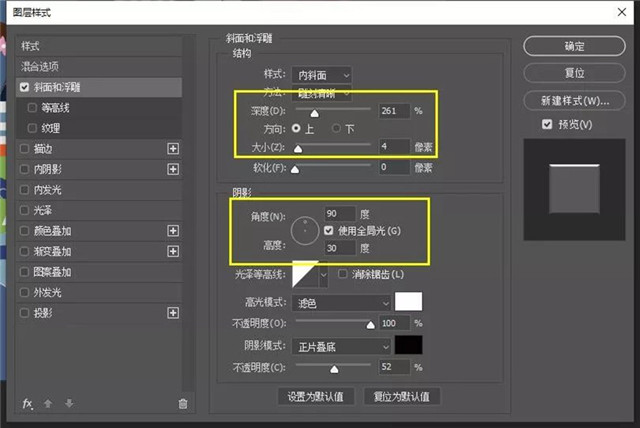Image resolution: width=640 pixels, height=428 pixels.
Task: Uncheck the 使用全局光 checkbox
Action: [330, 231]
